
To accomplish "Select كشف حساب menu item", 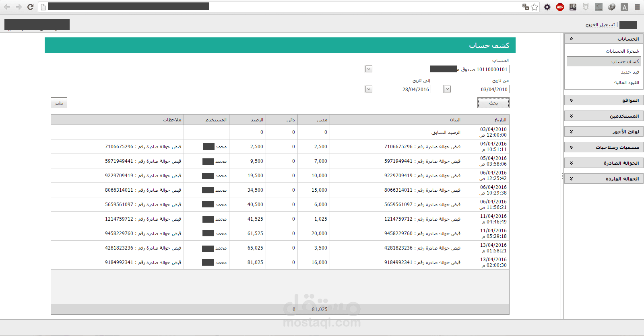I will click(604, 61).
